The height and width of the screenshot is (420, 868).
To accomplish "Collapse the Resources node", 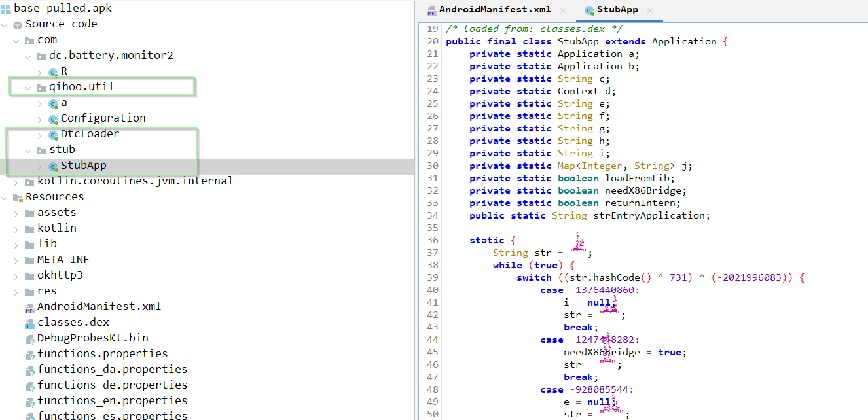I will click(5, 198).
